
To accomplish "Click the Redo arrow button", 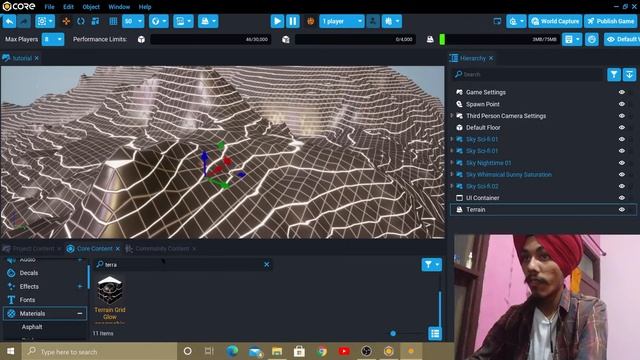I will pos(24,21).
